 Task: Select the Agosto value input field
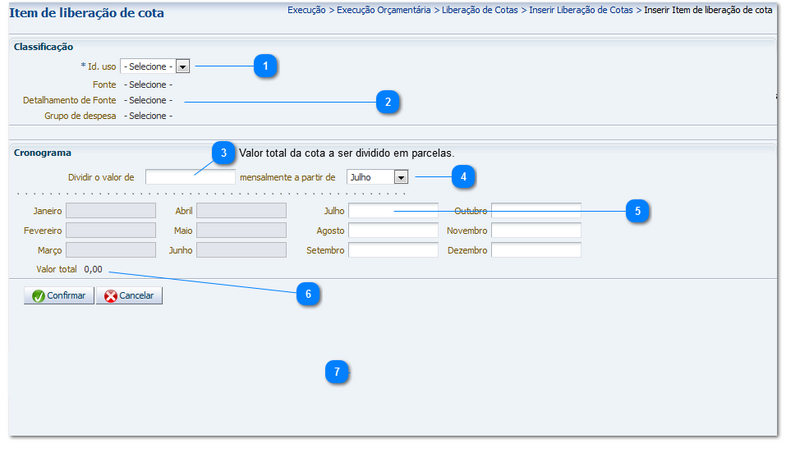[393, 230]
